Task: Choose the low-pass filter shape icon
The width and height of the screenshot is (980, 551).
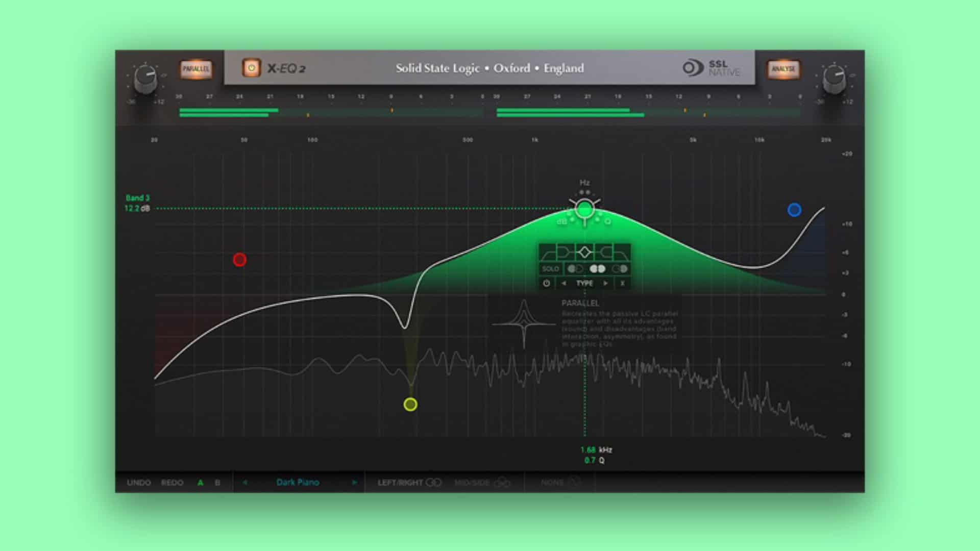Action: (x=621, y=252)
